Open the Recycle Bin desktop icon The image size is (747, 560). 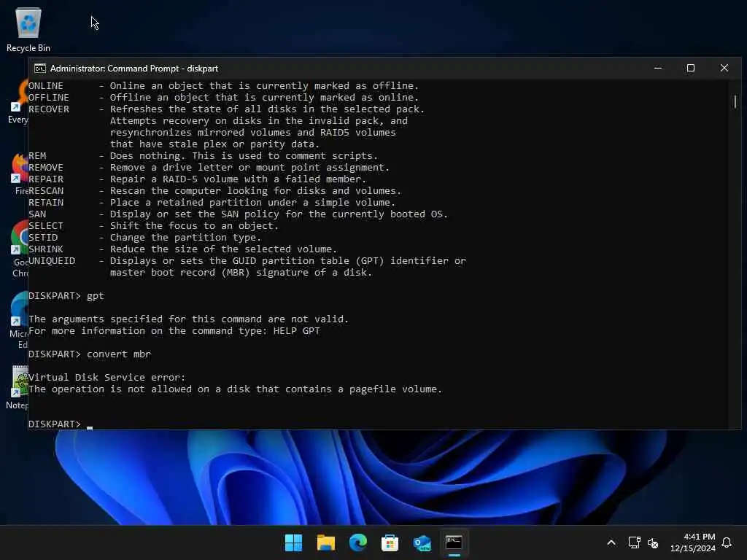pyautogui.click(x=28, y=29)
